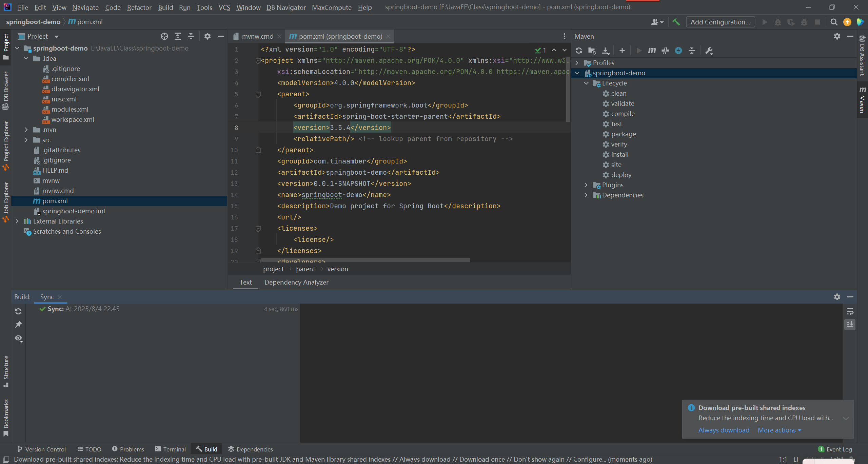Screen dimensions: 868x464
Task: Select workspace.xml in project tree
Action: pyautogui.click(x=73, y=119)
